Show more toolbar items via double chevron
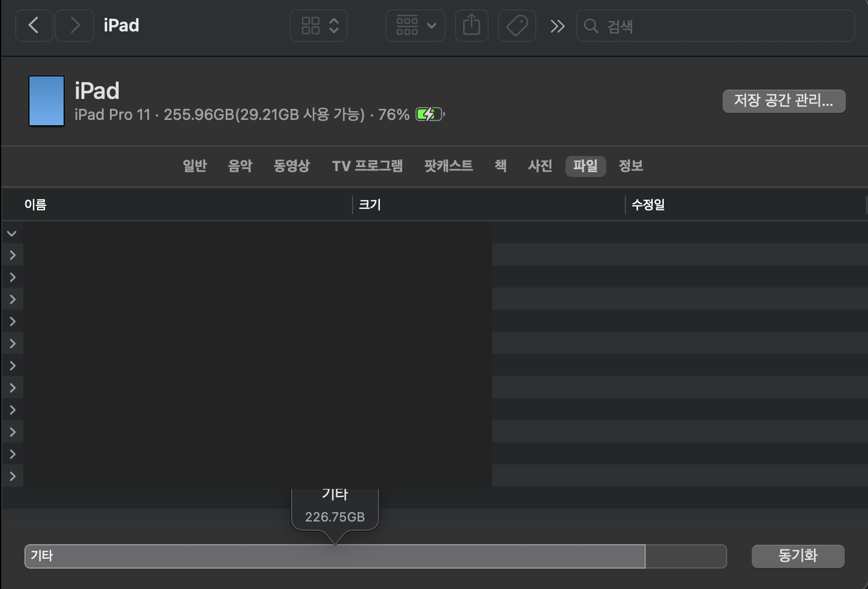This screenshot has height=589, width=868. pos(557,26)
